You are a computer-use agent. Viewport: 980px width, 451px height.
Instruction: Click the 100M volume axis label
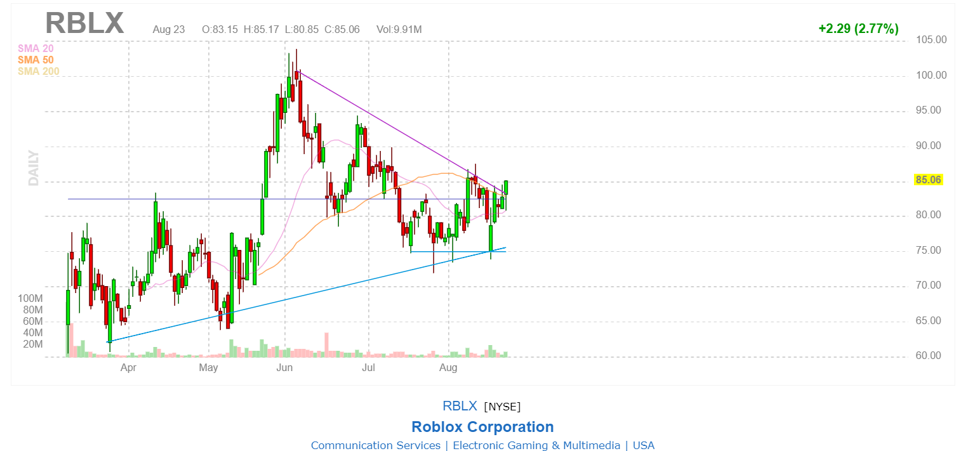[30, 299]
